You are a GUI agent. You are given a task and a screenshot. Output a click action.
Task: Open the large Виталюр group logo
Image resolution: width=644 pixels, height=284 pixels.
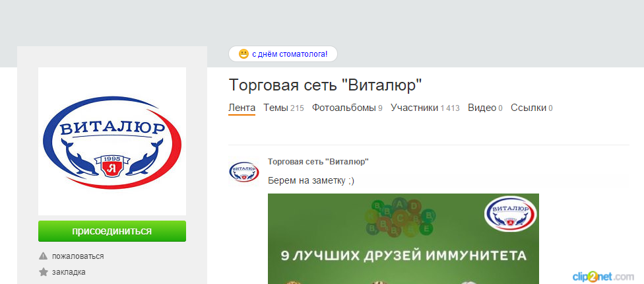click(112, 141)
